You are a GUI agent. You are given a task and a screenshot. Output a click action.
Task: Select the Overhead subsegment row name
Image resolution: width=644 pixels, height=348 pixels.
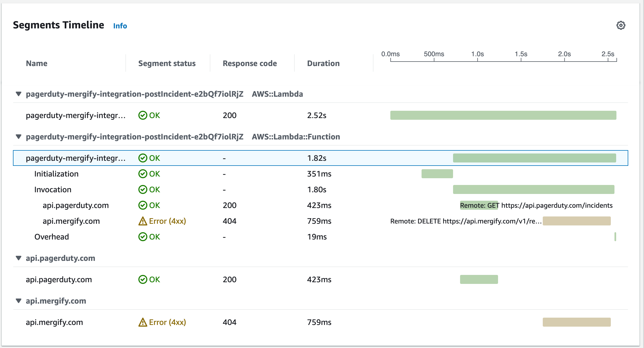click(51, 237)
